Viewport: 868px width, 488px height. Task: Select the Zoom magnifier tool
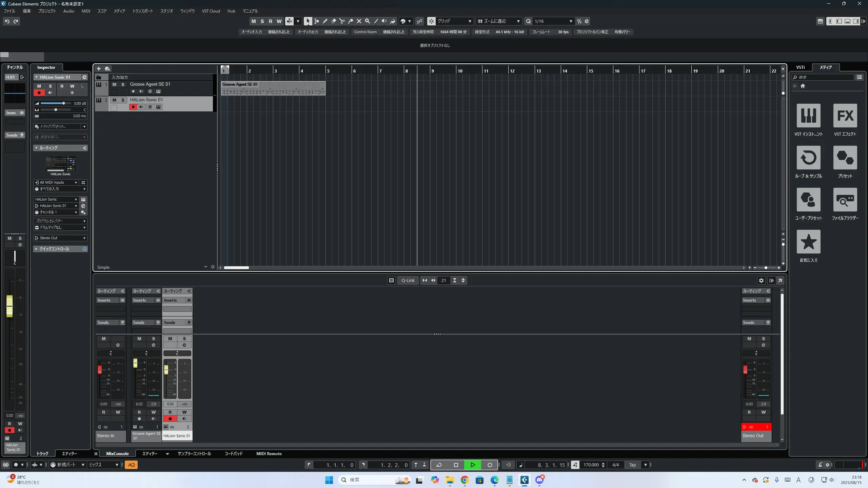[367, 21]
